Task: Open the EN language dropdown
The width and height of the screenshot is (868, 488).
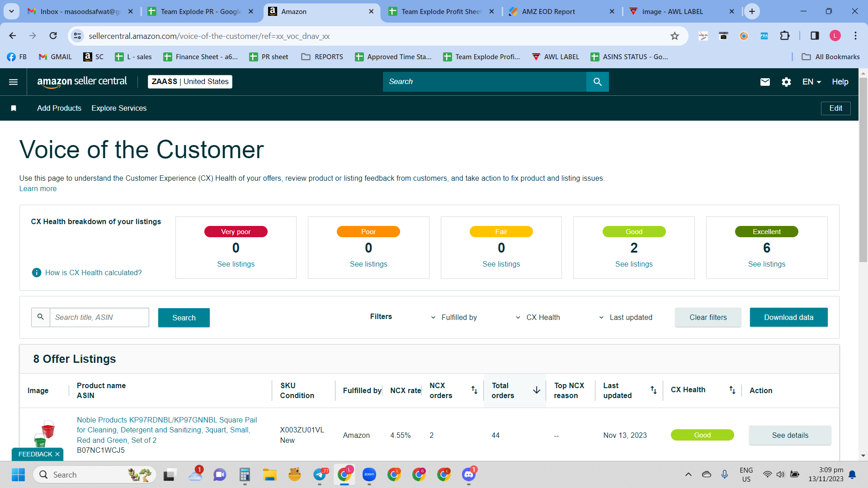Action: click(811, 82)
